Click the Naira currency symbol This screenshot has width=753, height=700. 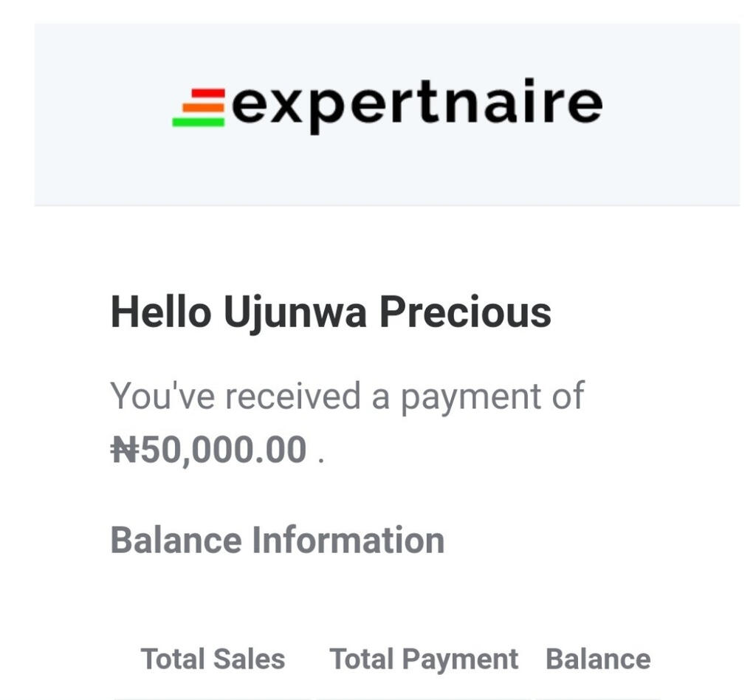click(125, 450)
